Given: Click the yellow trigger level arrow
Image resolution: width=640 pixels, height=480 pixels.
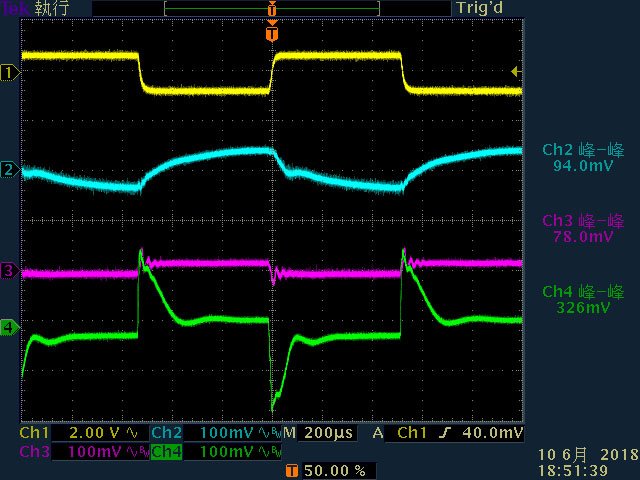Looking at the screenshot, I should 516,72.
